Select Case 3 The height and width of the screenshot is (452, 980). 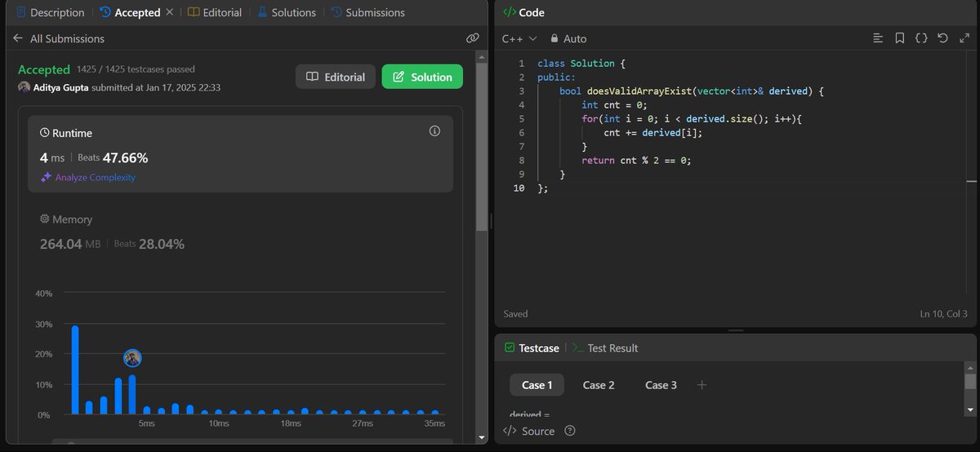tap(661, 385)
